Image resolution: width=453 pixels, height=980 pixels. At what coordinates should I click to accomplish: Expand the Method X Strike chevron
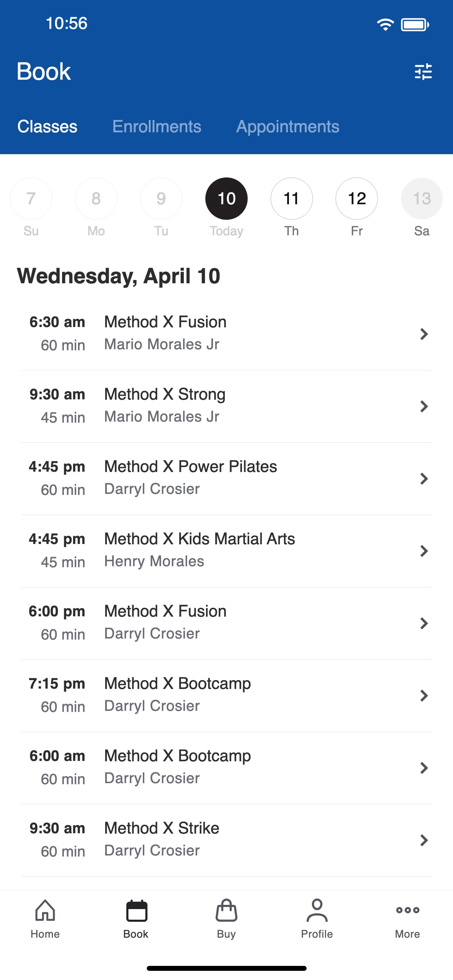(424, 840)
